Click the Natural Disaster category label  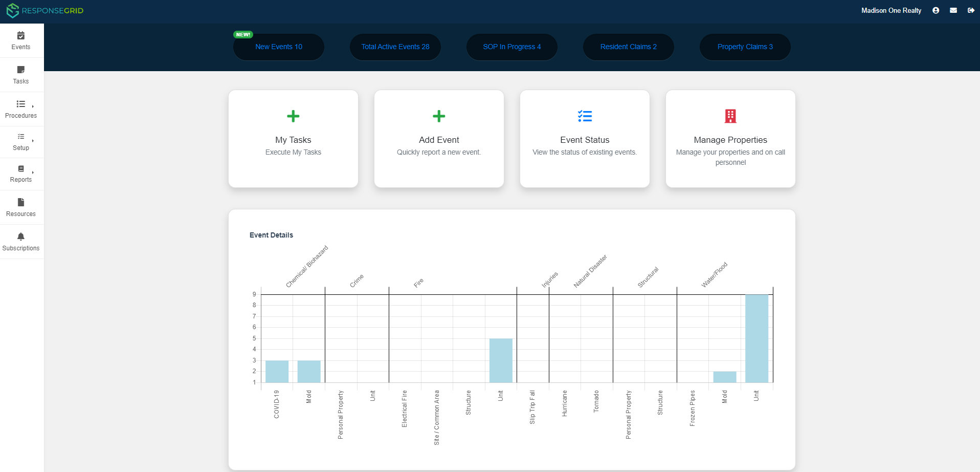(x=590, y=271)
